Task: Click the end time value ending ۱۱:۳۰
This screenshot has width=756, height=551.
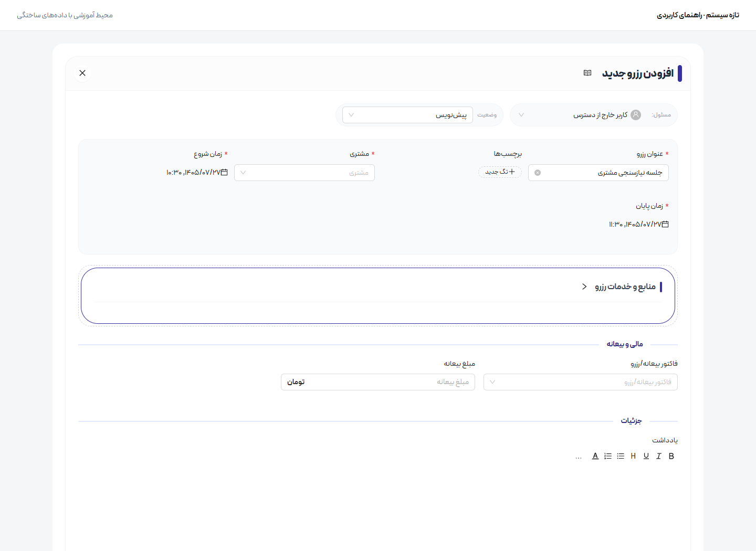Action: [x=635, y=225]
